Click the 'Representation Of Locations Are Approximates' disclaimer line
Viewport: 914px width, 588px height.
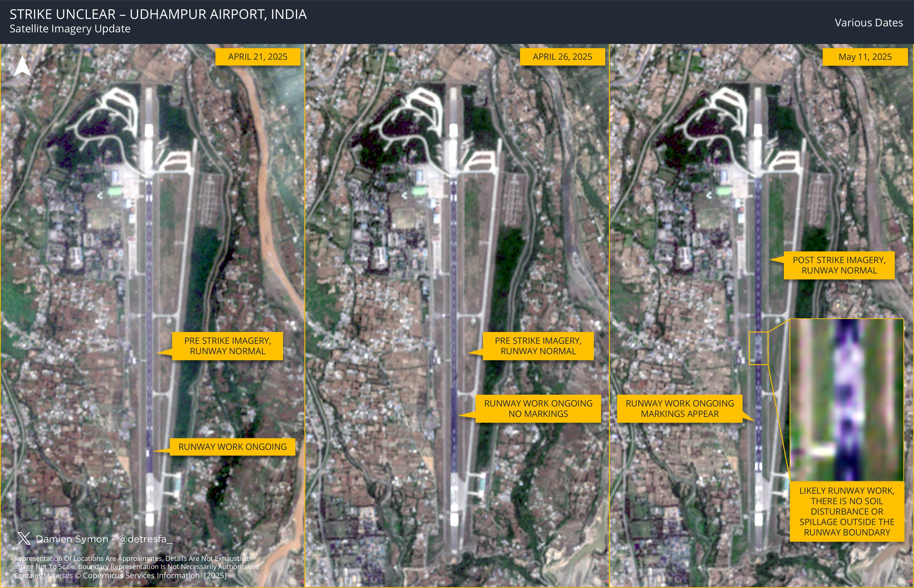click(x=132, y=559)
